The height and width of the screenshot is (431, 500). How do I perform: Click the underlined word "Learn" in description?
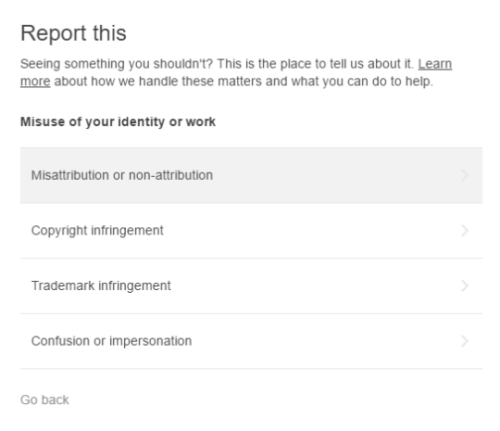click(x=435, y=64)
